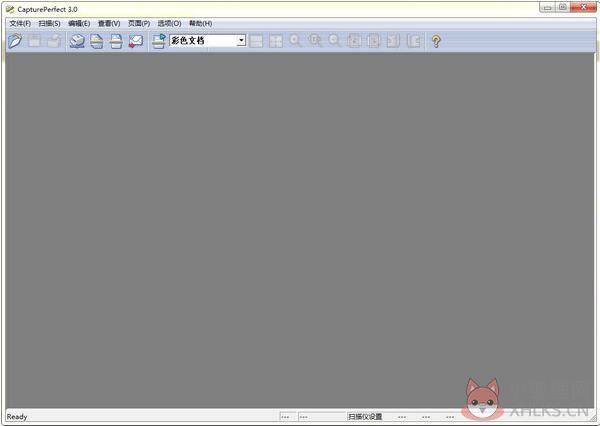Click the last disabled magnifier icon
Viewport: 600px width, 426px height.
pyautogui.click(x=334, y=41)
